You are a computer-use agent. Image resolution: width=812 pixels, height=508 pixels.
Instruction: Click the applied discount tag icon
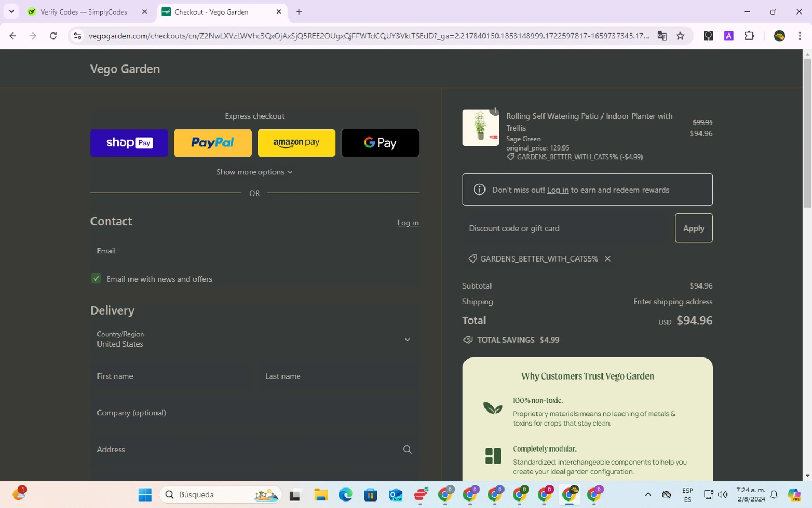(473, 259)
